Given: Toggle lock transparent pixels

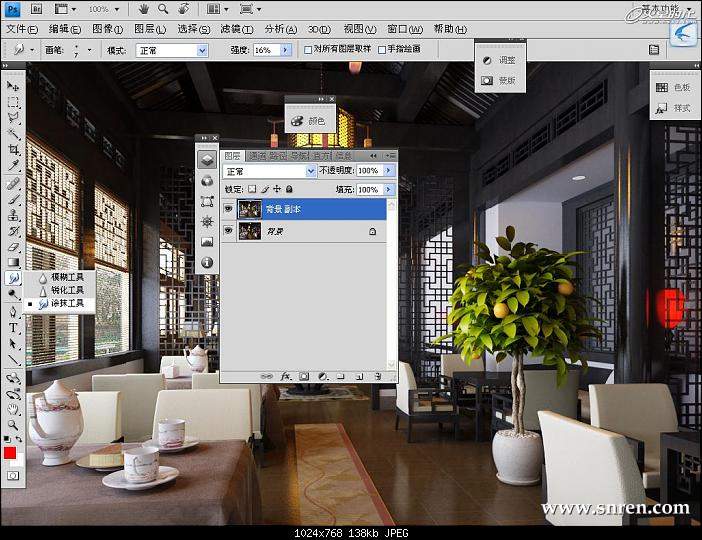Looking at the screenshot, I should point(252,189).
